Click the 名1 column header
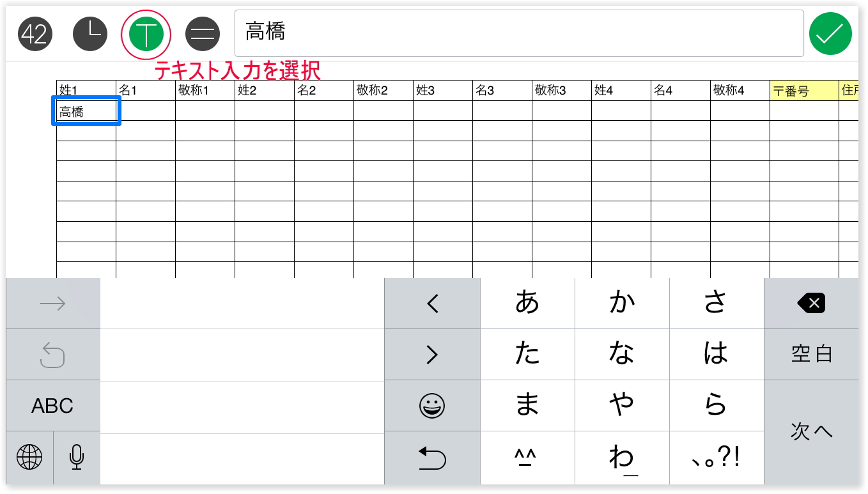 click(x=146, y=91)
